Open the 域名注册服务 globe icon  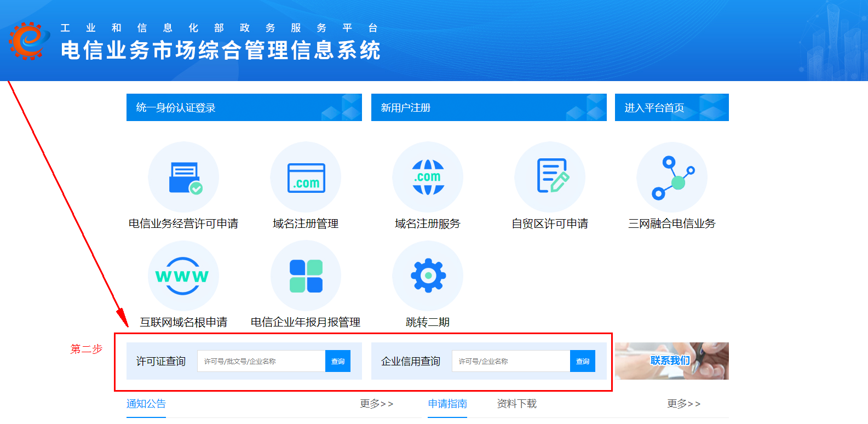coord(428,177)
